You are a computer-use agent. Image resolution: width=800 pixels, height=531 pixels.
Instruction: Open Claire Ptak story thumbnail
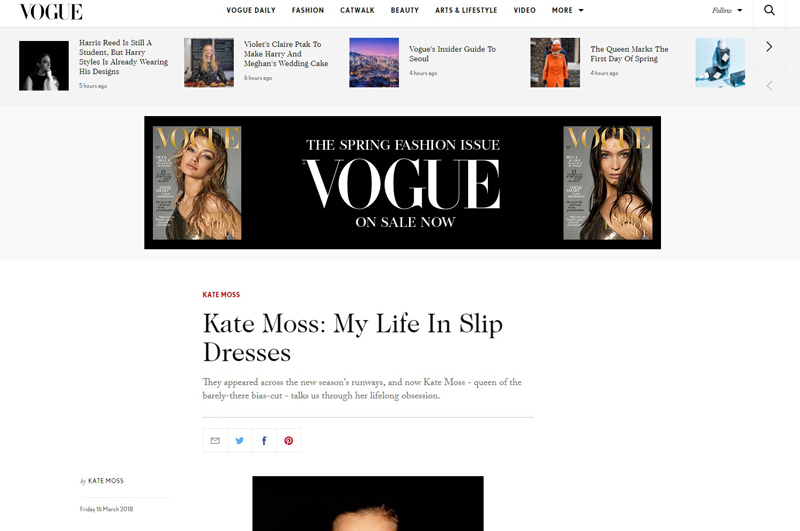[209, 62]
